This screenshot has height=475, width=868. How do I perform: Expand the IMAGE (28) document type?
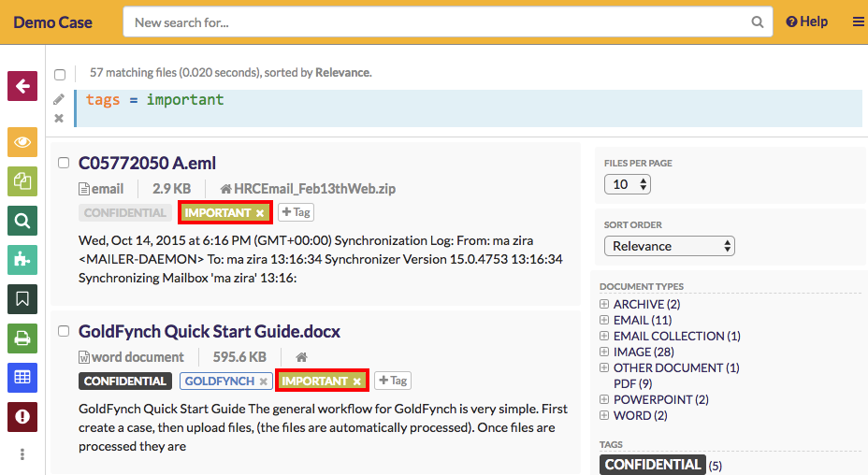click(604, 352)
